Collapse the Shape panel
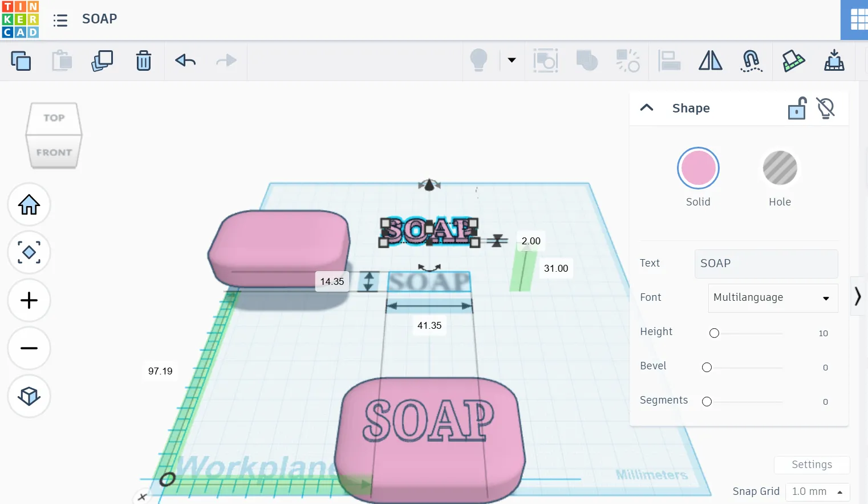Screen dimensions: 868x504 pos(646,107)
